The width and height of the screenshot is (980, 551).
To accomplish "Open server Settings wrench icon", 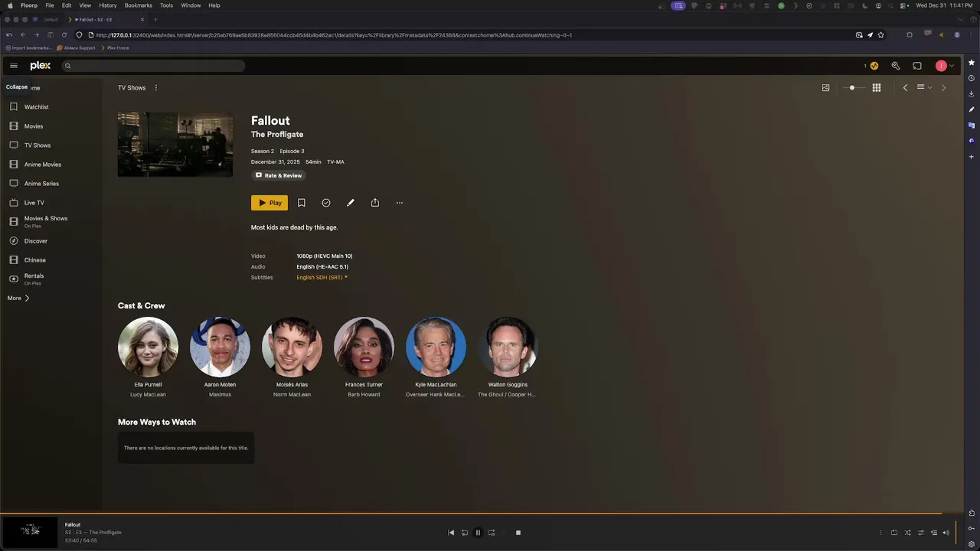I will [895, 66].
